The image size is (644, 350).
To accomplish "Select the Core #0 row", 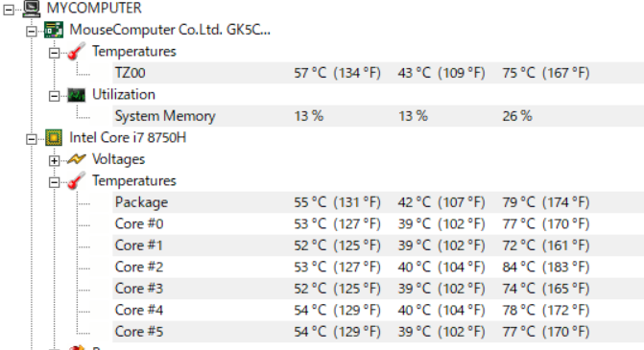I will [378, 224].
